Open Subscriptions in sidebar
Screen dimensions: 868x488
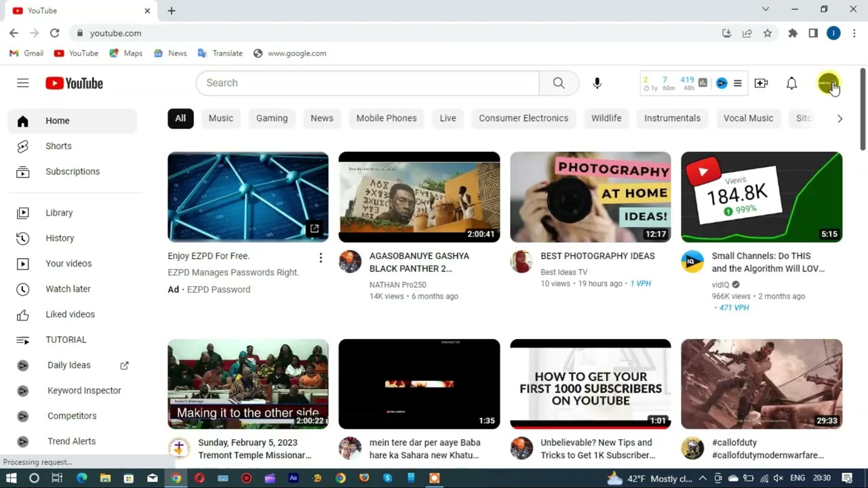(x=73, y=171)
